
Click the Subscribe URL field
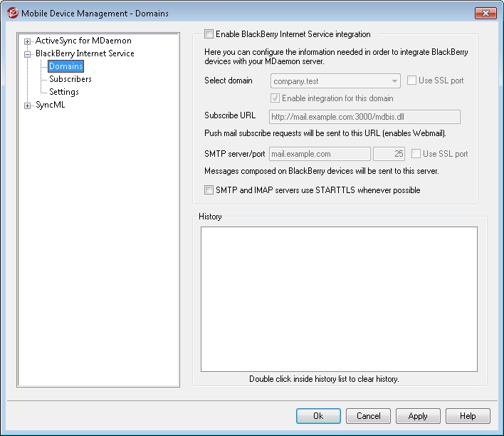click(x=364, y=117)
